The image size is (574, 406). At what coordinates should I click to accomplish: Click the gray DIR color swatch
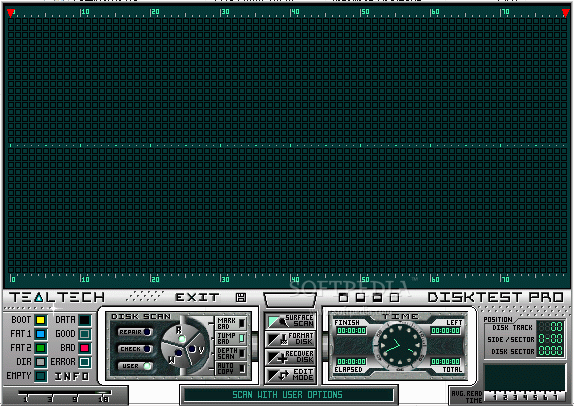coord(41,362)
